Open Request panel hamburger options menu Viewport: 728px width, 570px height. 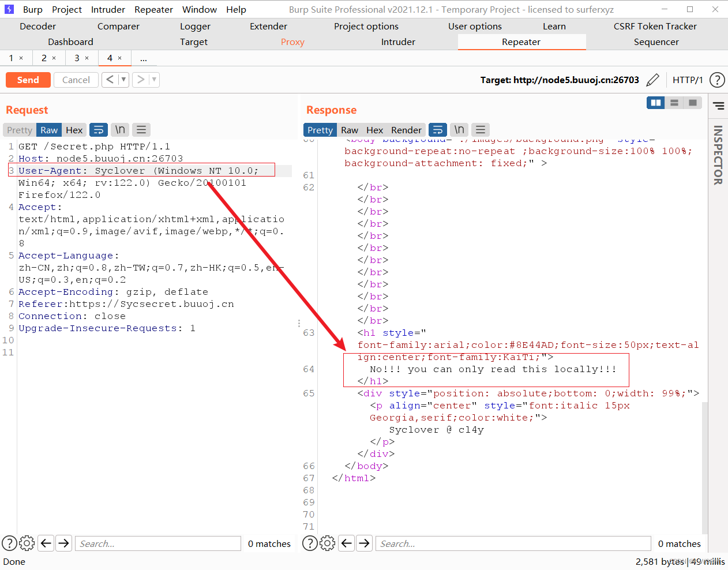(x=141, y=130)
